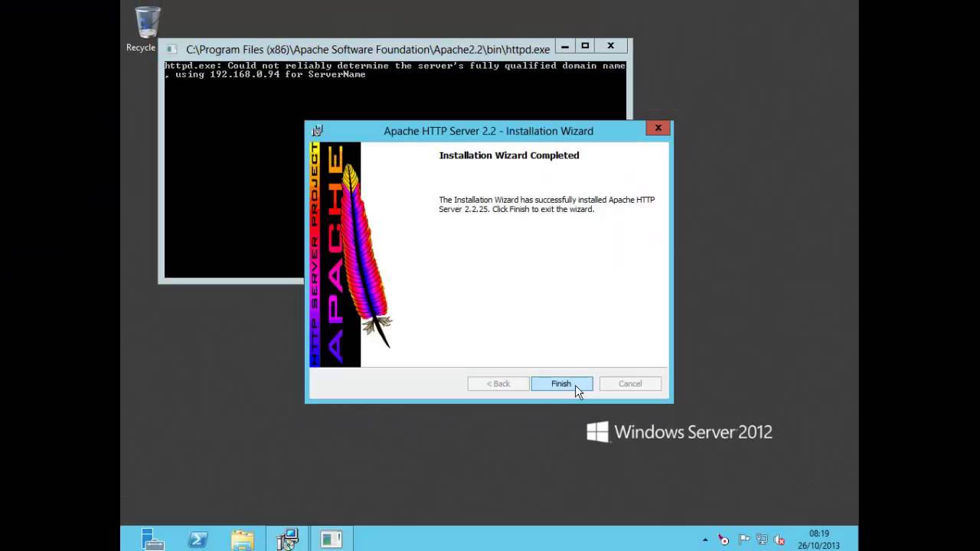The height and width of the screenshot is (551, 980).
Task: Show hidden icons in the system tray
Action: coord(705,540)
